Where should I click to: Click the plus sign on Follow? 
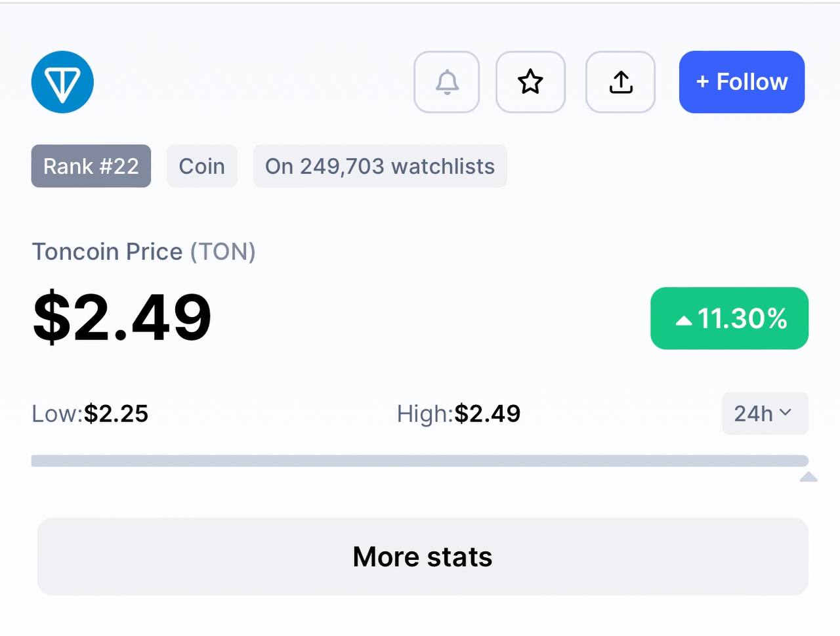pos(703,82)
